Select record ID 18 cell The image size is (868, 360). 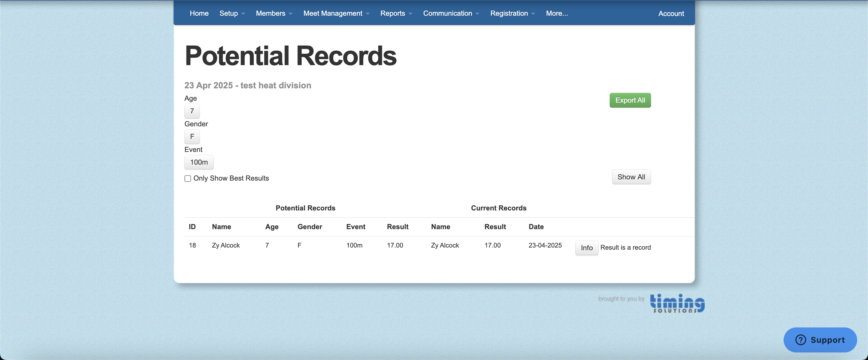pos(192,245)
